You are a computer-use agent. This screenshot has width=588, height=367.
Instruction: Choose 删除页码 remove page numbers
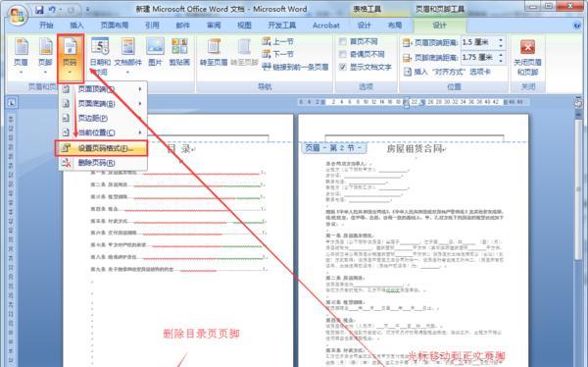coord(102,163)
